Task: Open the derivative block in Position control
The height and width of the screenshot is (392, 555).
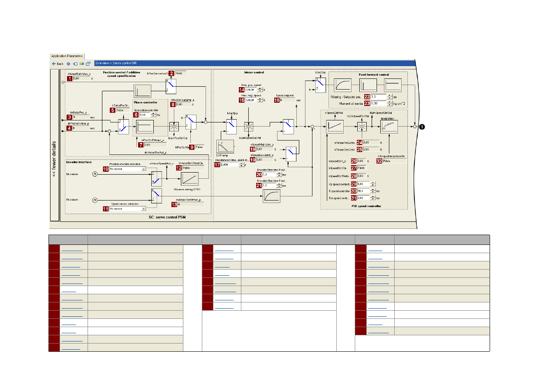Action: [x=142, y=91]
